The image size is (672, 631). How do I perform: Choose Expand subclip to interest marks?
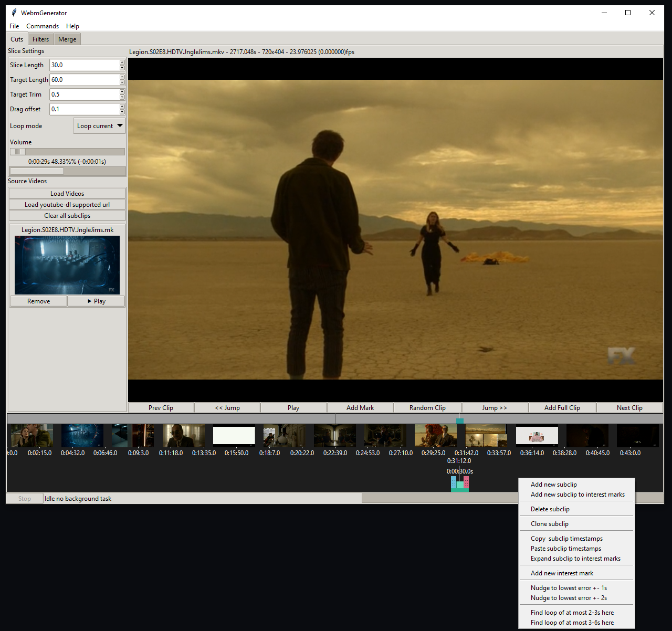click(576, 559)
